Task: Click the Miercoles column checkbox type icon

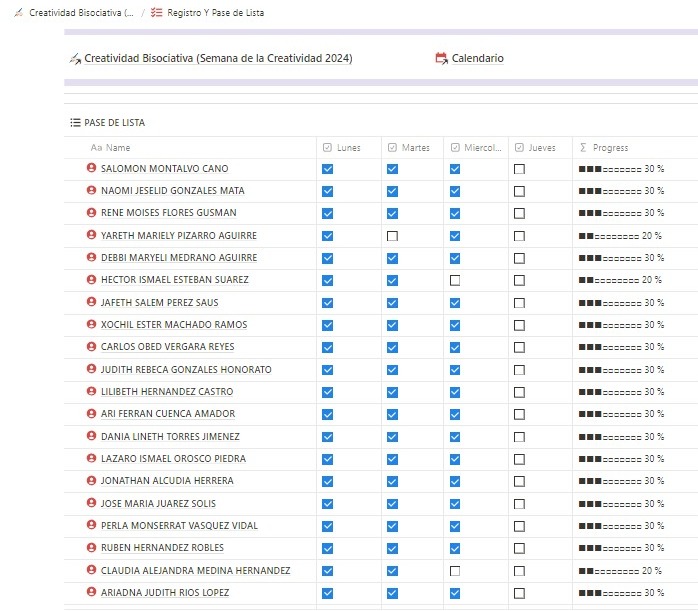Action: click(455, 148)
